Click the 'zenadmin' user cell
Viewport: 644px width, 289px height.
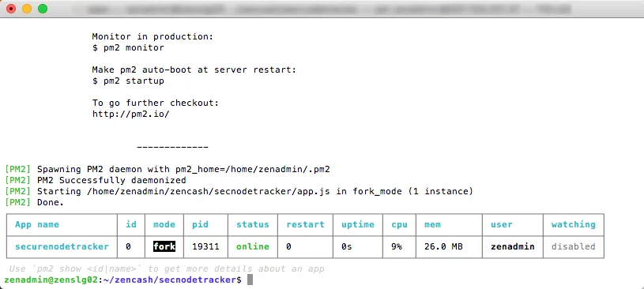click(x=513, y=246)
